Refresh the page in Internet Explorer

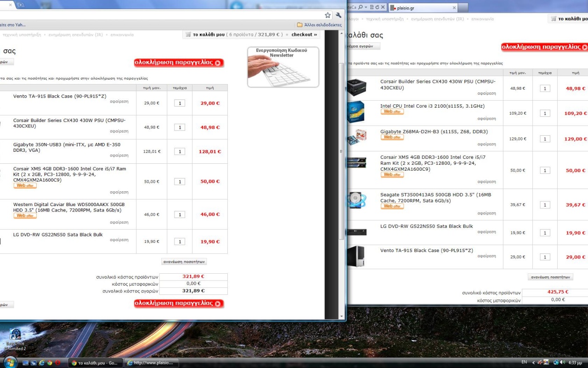tap(377, 7)
